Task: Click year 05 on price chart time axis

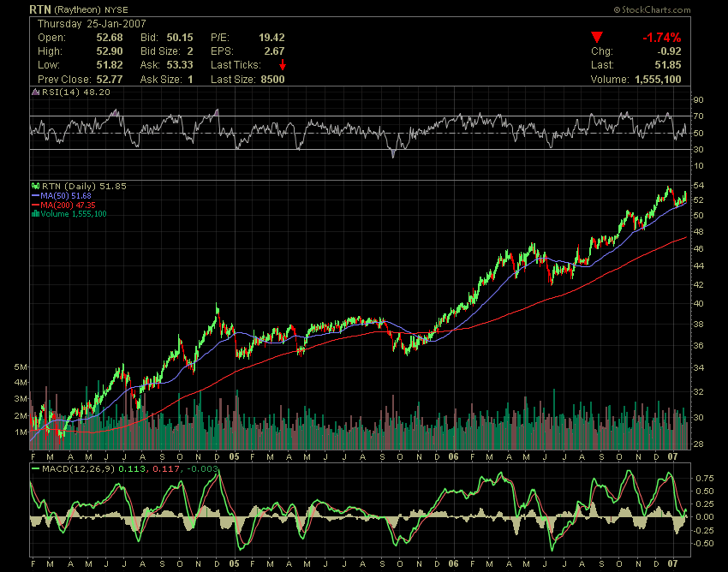Action: tap(234, 456)
